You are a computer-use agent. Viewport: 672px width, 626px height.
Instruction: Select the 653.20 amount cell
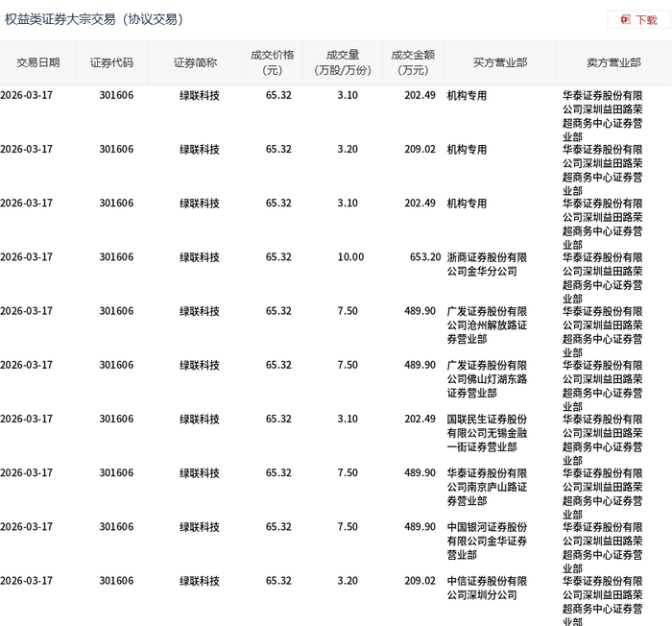[425, 257]
